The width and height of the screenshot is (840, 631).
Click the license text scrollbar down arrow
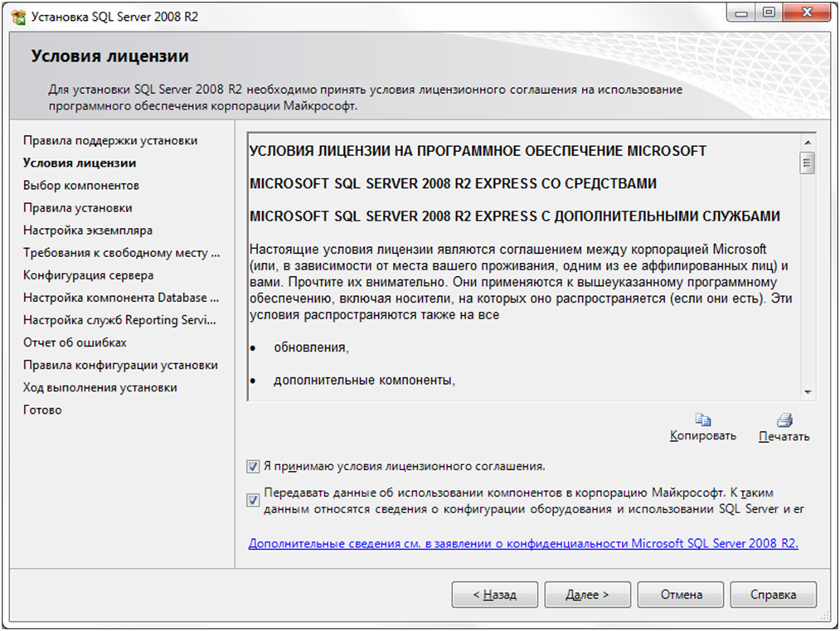[808, 392]
